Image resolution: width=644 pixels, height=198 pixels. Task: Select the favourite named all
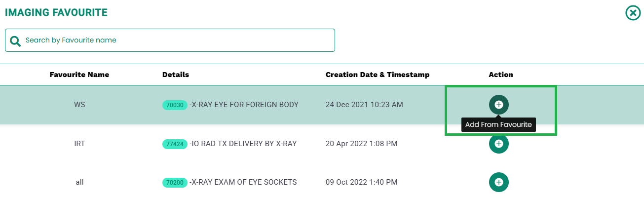pyautogui.click(x=79, y=182)
